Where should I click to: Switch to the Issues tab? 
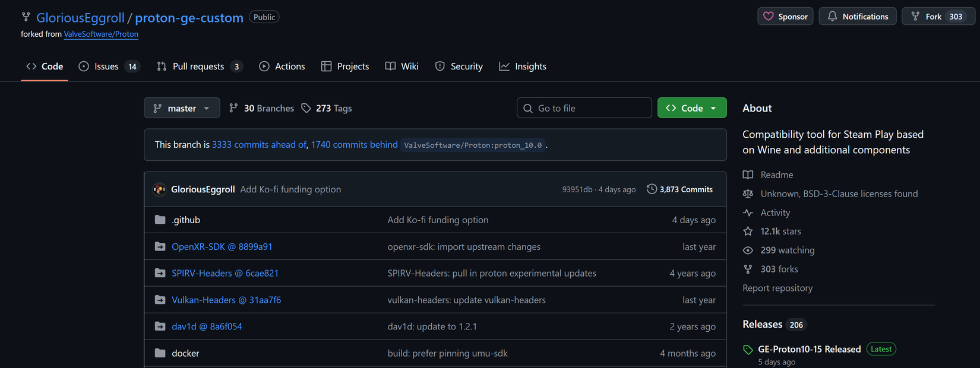click(x=109, y=66)
